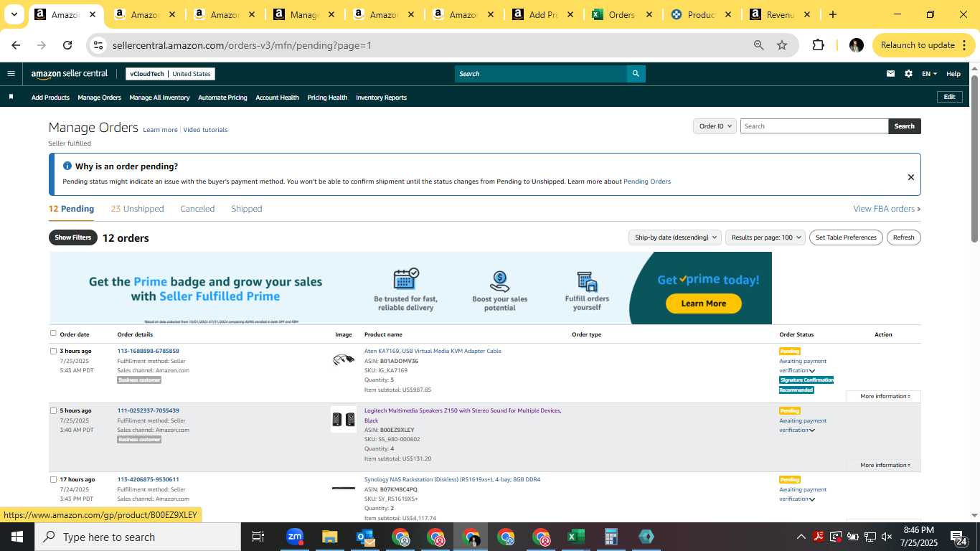
Task: Check the order 113-4206875-9530611 checkbox
Action: (x=53, y=479)
